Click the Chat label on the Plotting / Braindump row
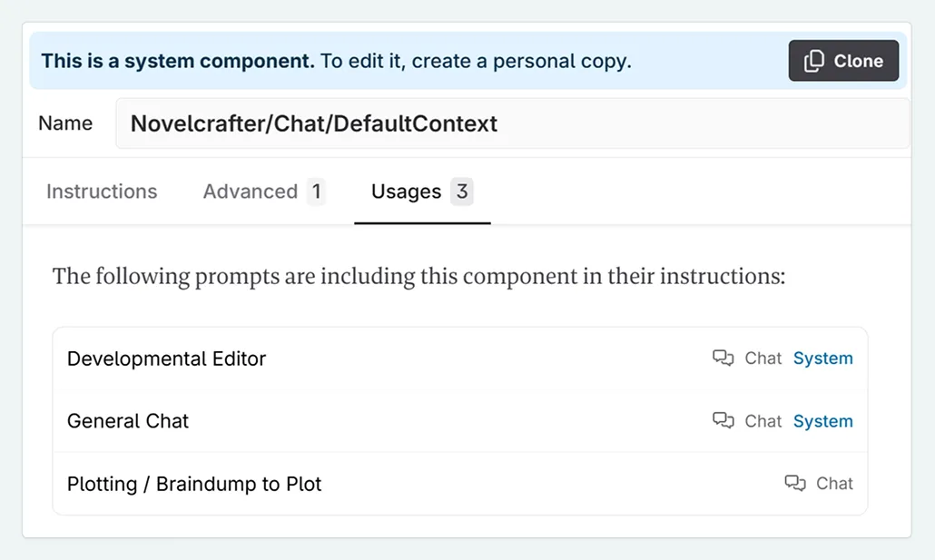Image resolution: width=935 pixels, height=560 pixels. pyautogui.click(x=835, y=484)
